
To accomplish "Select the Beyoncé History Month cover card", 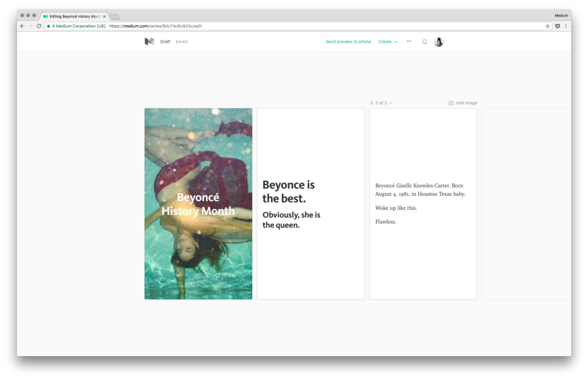I will [x=198, y=204].
